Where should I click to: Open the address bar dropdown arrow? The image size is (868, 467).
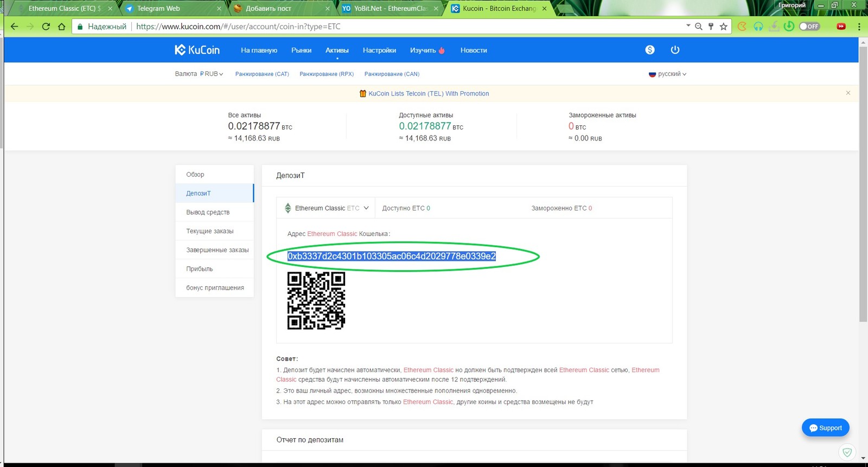tap(688, 25)
